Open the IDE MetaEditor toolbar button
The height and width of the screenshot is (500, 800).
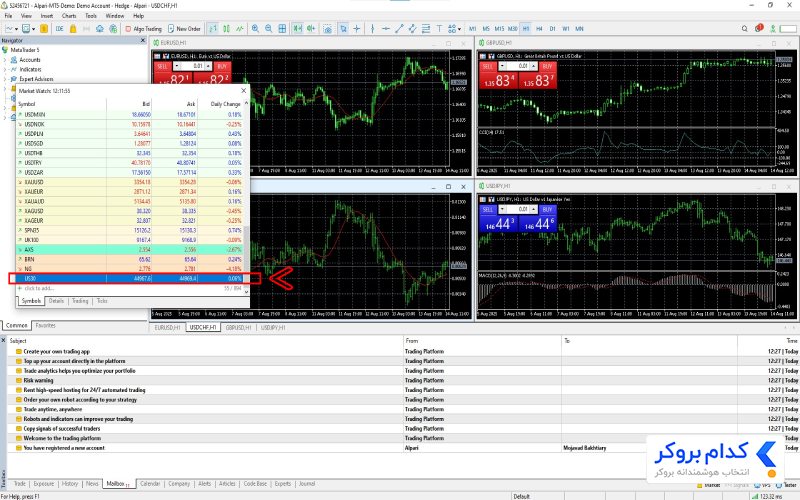point(60,29)
